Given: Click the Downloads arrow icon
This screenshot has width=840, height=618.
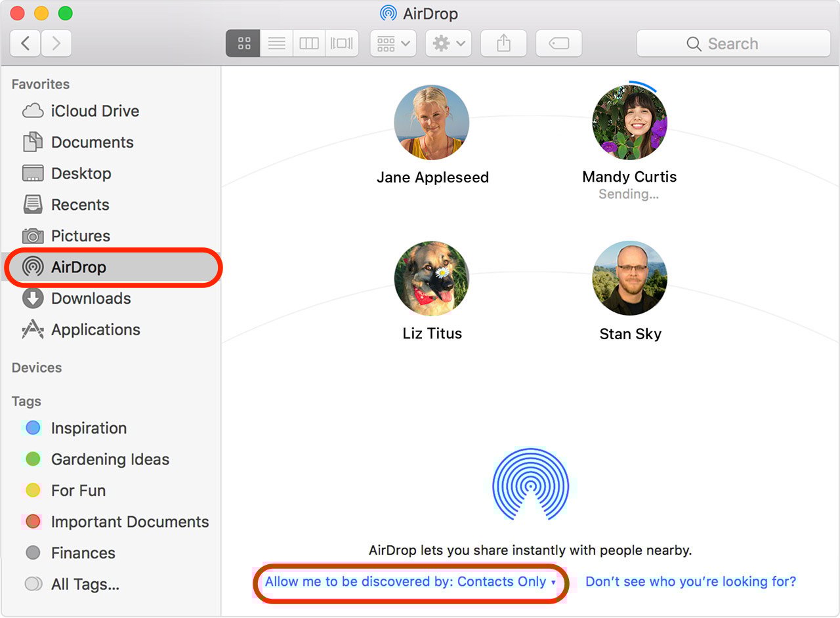Looking at the screenshot, I should point(33,299).
